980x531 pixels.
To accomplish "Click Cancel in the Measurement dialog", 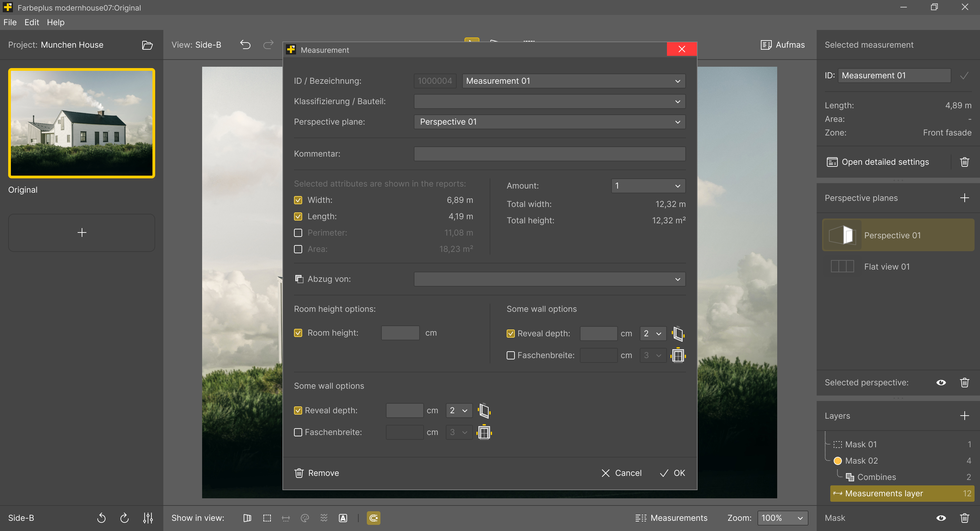I will tap(621, 473).
